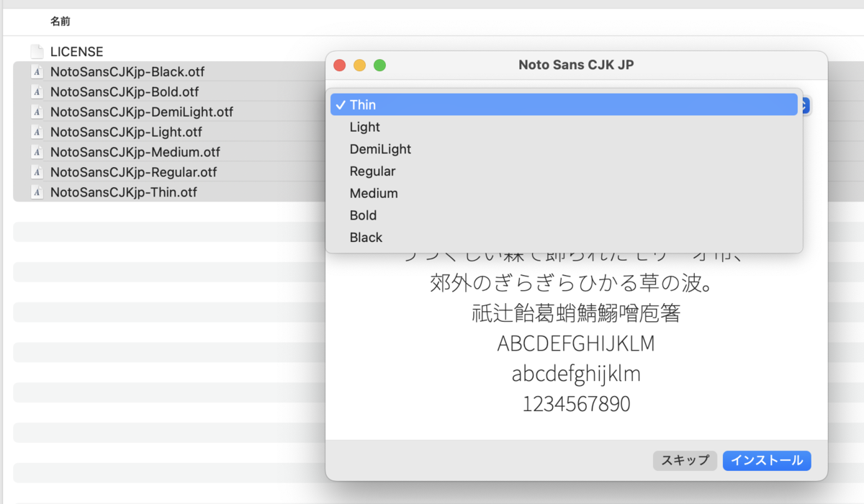Select file name NotoSansCJKjp-Thin.otf
The height and width of the screenshot is (504, 864).
[x=124, y=193]
